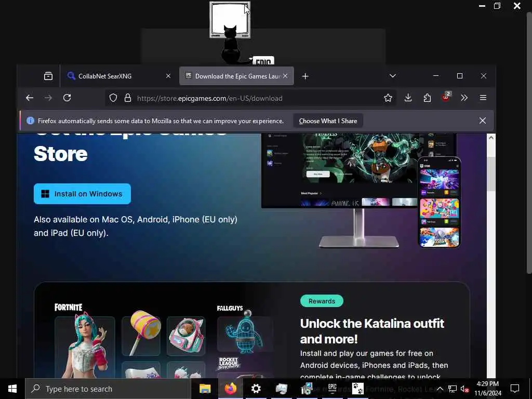The width and height of the screenshot is (532, 399).
Task: Click the padlock site security icon
Action: tap(128, 98)
